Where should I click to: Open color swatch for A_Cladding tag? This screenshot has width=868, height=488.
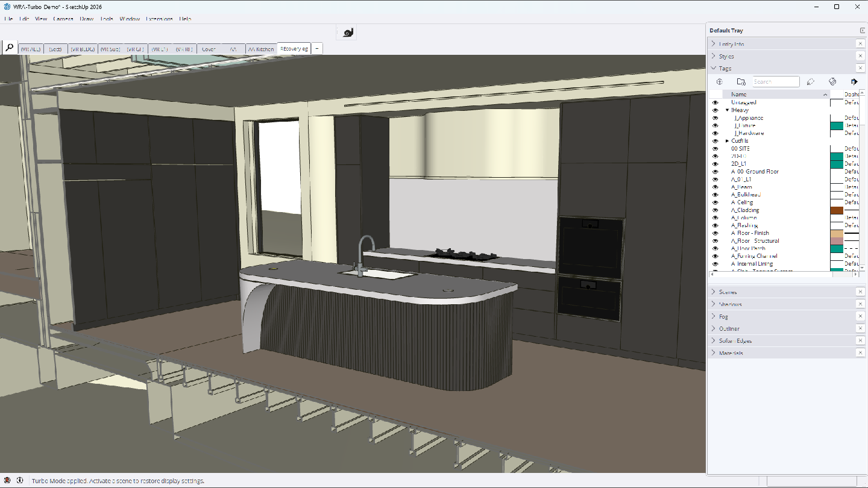[x=836, y=210]
